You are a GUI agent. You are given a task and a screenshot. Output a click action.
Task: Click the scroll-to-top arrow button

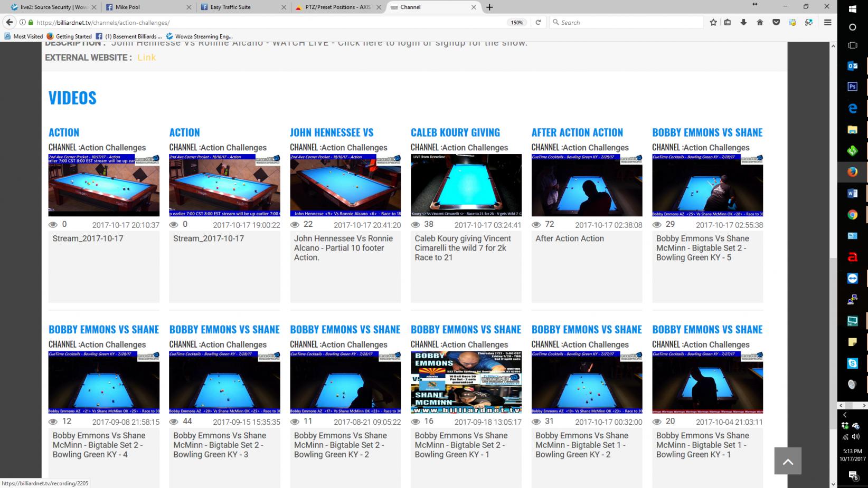point(788,462)
